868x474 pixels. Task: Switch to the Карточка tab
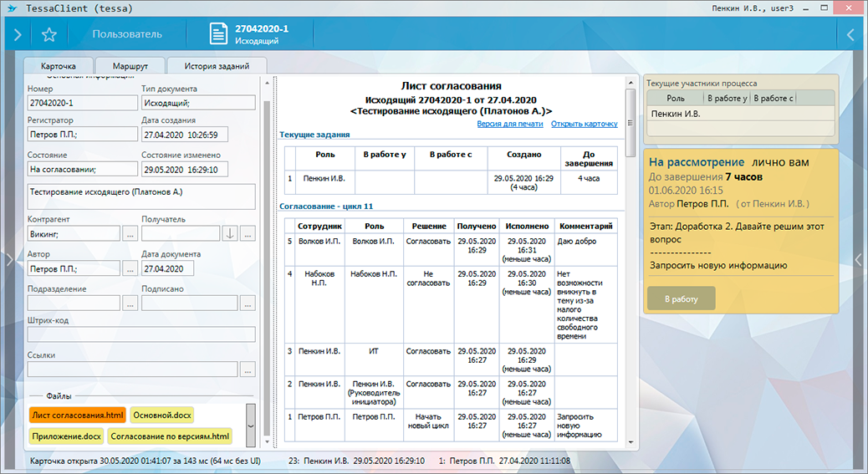[59, 66]
